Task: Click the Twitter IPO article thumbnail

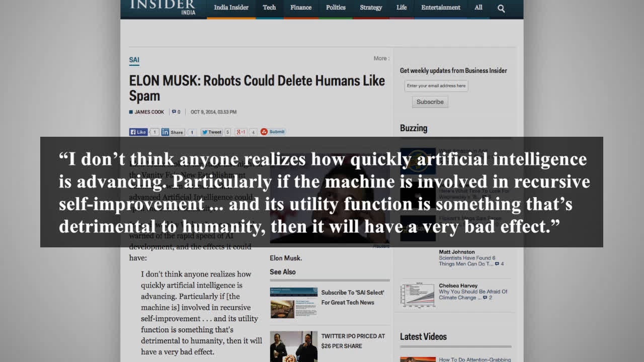Action: coord(294,346)
